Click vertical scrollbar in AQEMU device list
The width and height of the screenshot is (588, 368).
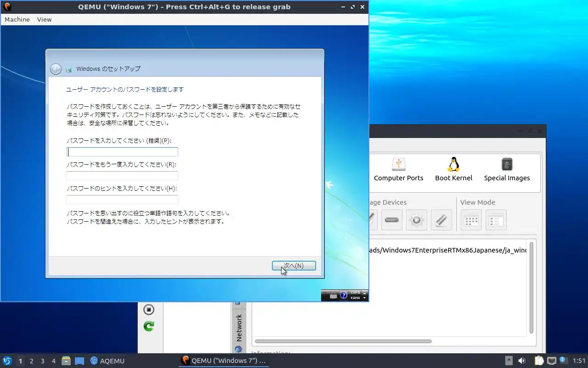pyautogui.click(x=531, y=287)
